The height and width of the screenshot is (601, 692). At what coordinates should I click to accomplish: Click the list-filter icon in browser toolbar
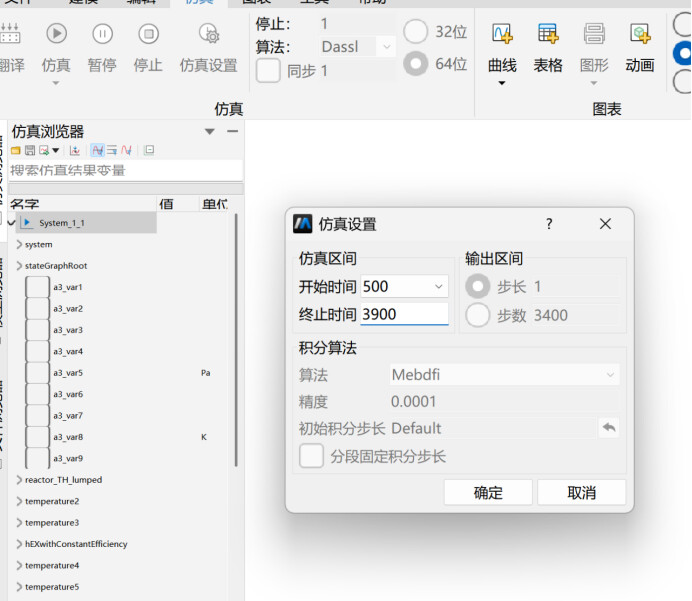(112, 150)
